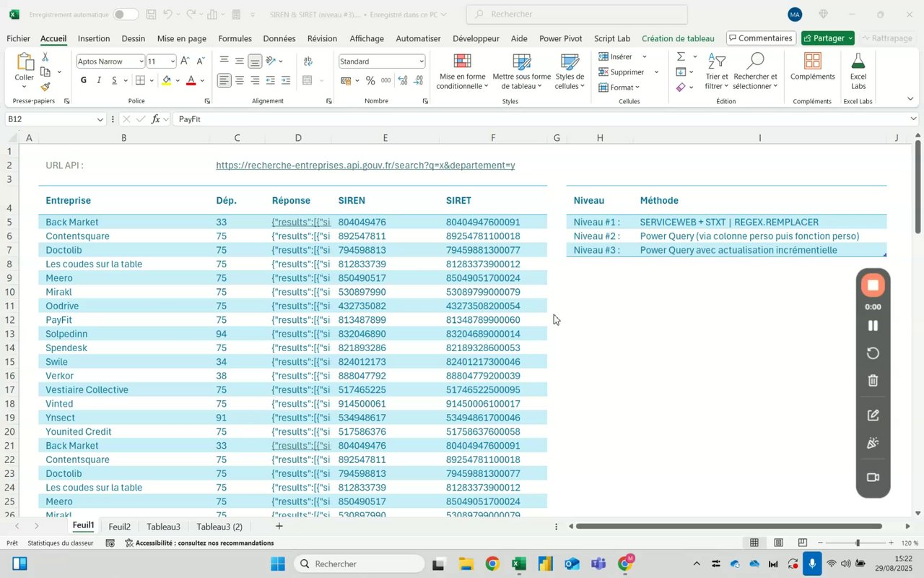Open the Styles de cellules gallery
924x578 pixels.
570,71
